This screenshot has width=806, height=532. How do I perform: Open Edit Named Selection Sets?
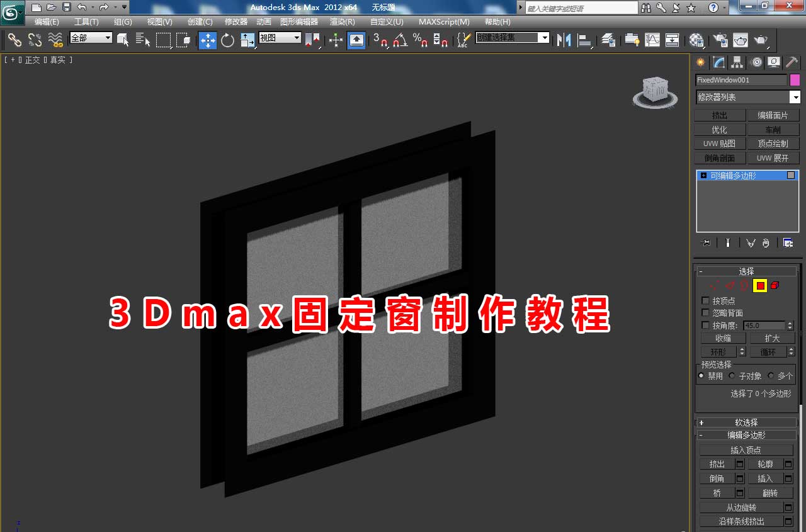click(463, 40)
